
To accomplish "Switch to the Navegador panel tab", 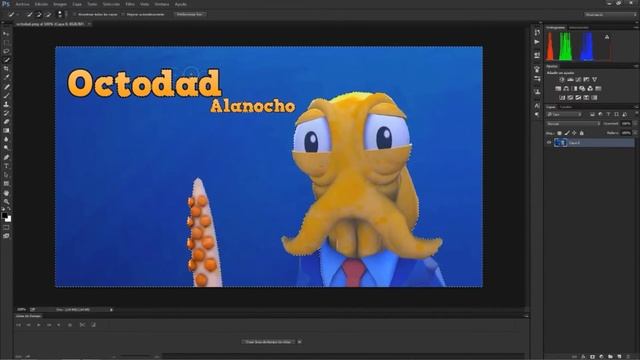I will 579,28.
